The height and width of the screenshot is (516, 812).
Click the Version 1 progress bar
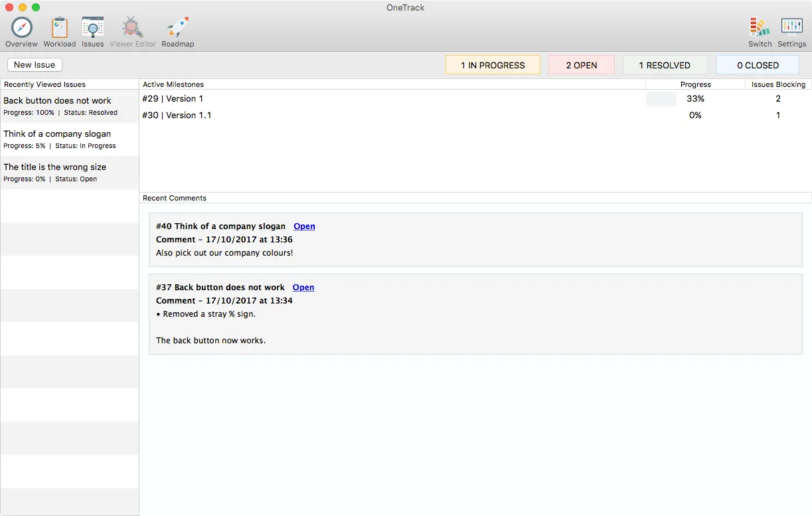(x=661, y=98)
